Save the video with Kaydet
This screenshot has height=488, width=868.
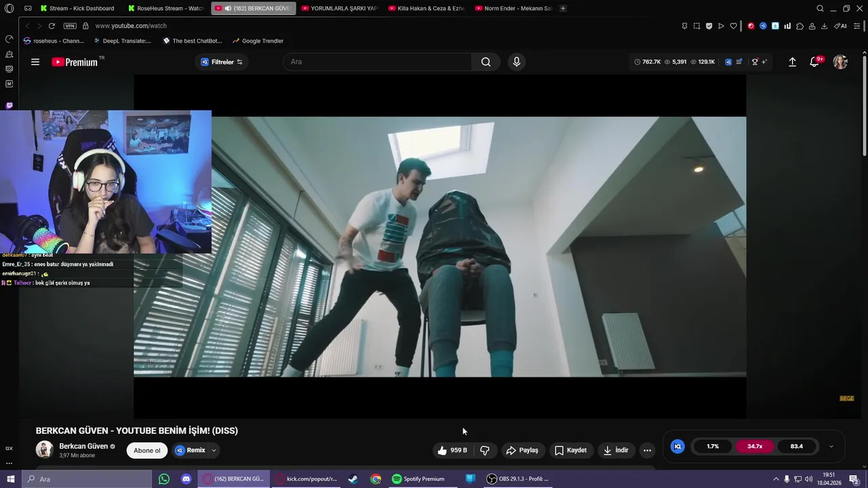click(570, 450)
